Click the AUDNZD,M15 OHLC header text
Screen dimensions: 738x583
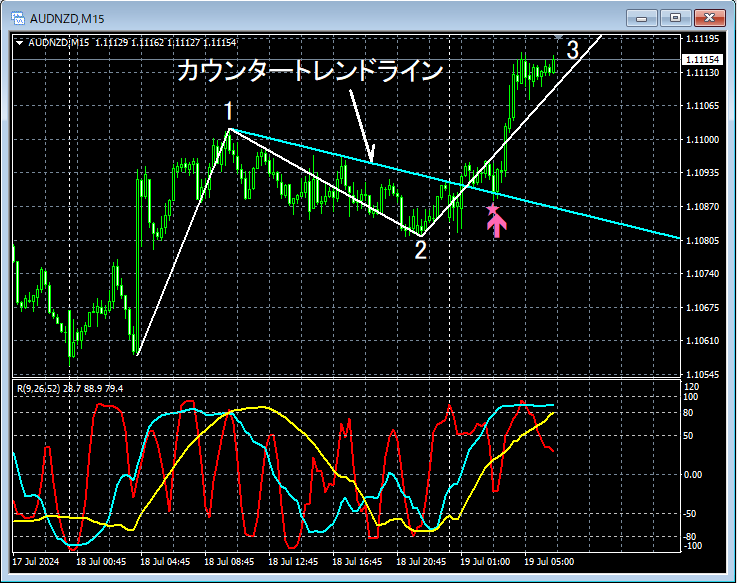132,43
